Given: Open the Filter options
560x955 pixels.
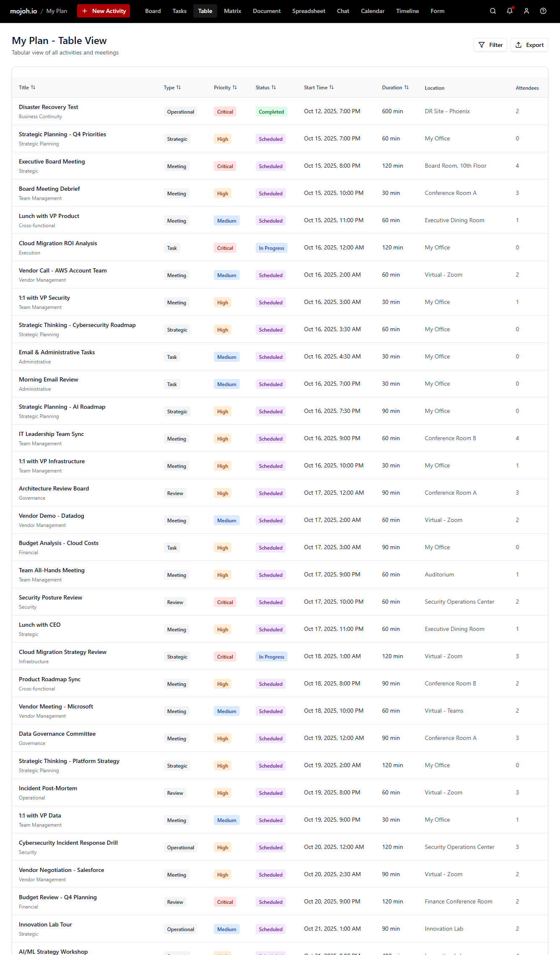Looking at the screenshot, I should 490,45.
